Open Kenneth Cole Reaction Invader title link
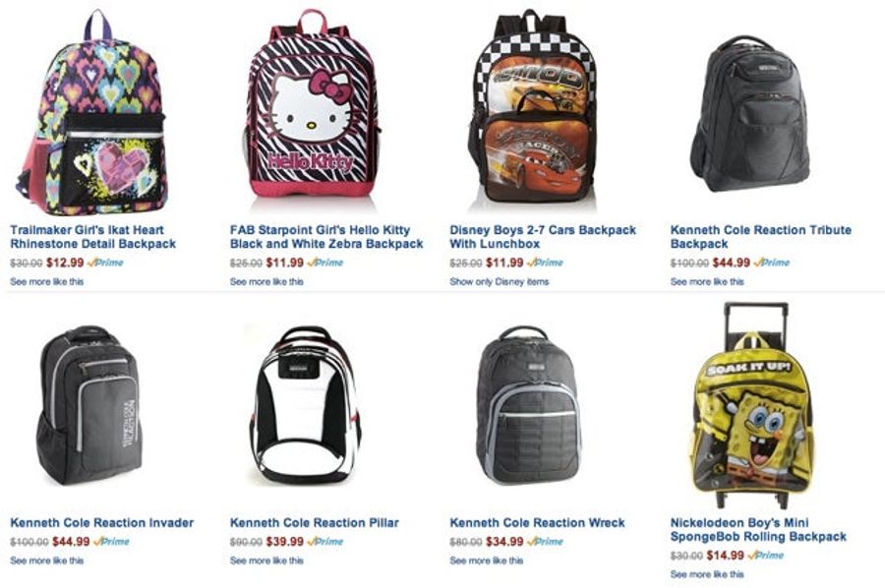885x588 pixels. [x=101, y=522]
